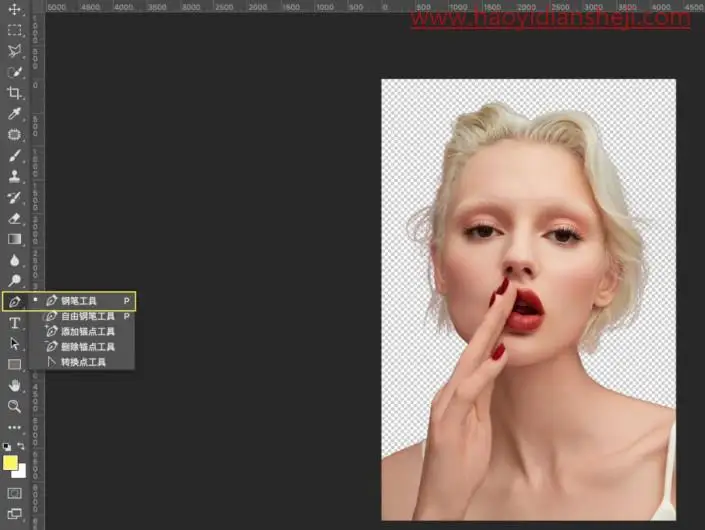The image size is (705, 530).
Task: Select the Move tool
Action: click(x=14, y=9)
